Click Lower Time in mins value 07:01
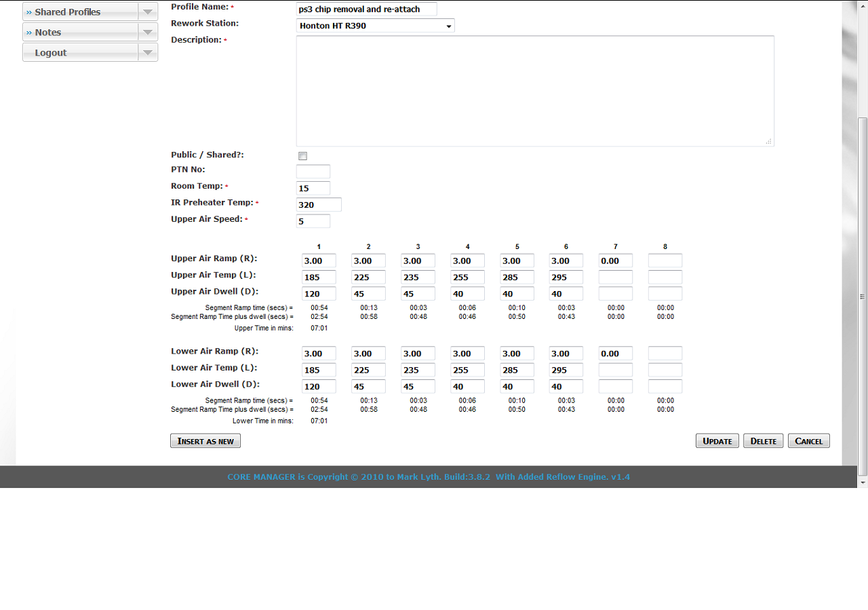This screenshot has width=868, height=610. click(x=319, y=421)
